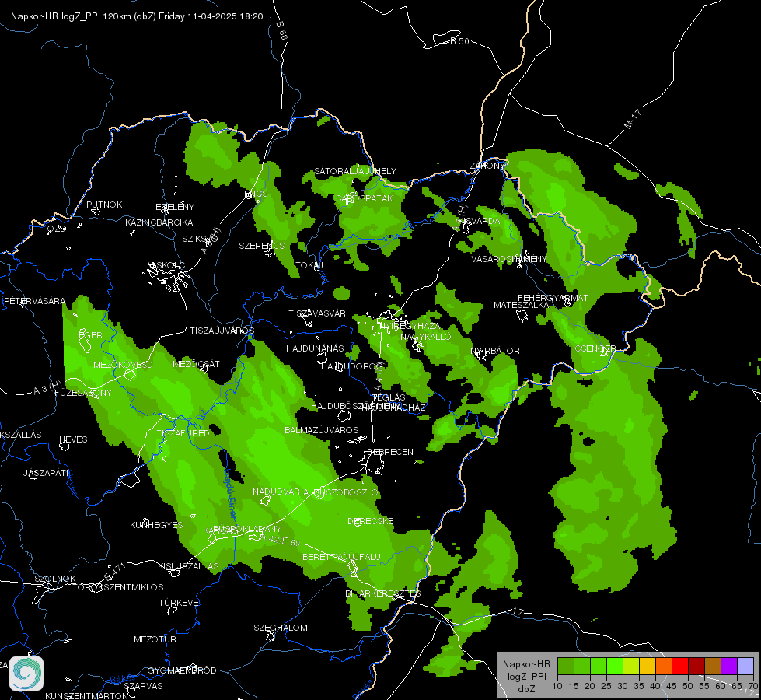
Task: Click the DERECSKE town label
Action: pos(370,521)
